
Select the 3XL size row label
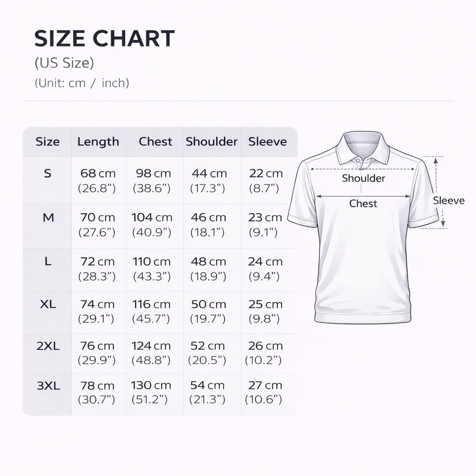(x=48, y=386)
